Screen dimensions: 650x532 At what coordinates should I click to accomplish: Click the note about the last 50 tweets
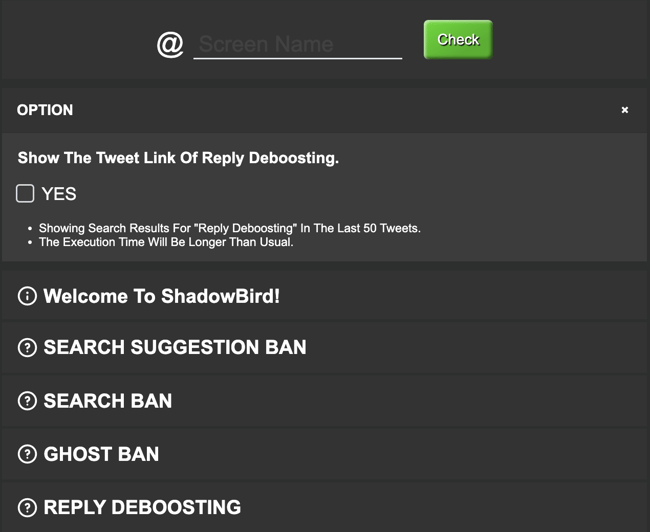[x=230, y=228]
